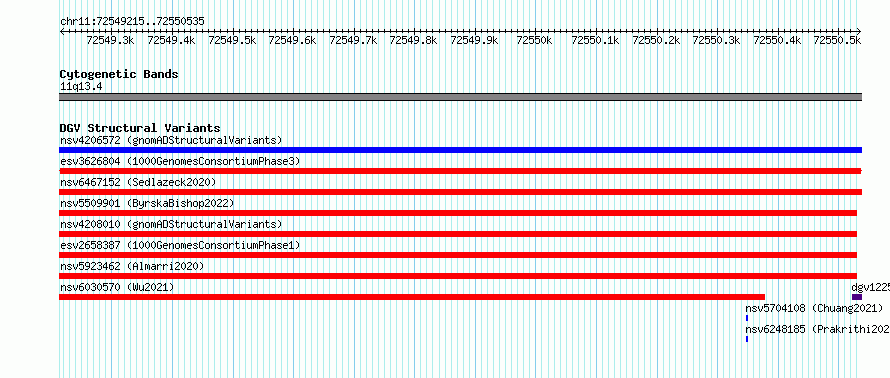
Task: Open variant label nsv4208010 gnomADStructuralVariants
Action: click(x=171, y=224)
